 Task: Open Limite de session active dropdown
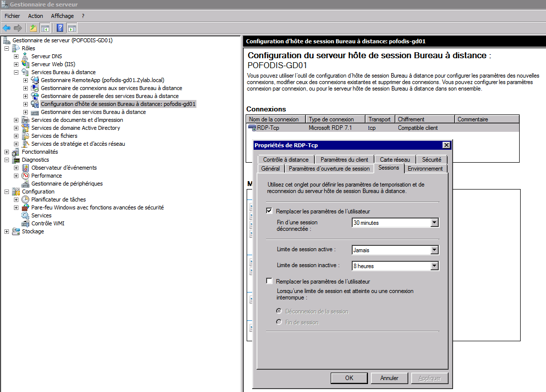pos(434,250)
